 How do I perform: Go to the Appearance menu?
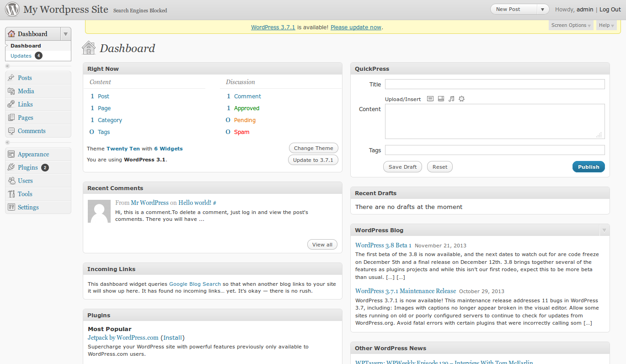[x=33, y=154]
